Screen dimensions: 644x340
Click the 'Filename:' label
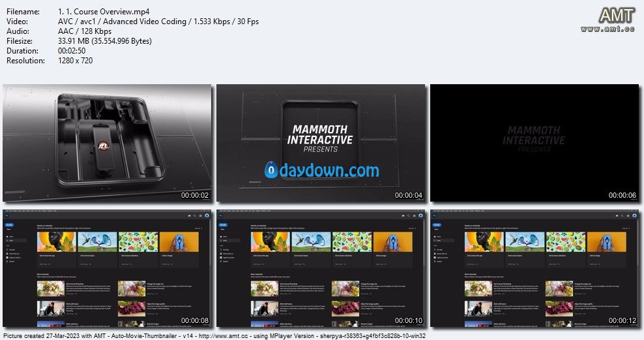pyautogui.click(x=23, y=12)
